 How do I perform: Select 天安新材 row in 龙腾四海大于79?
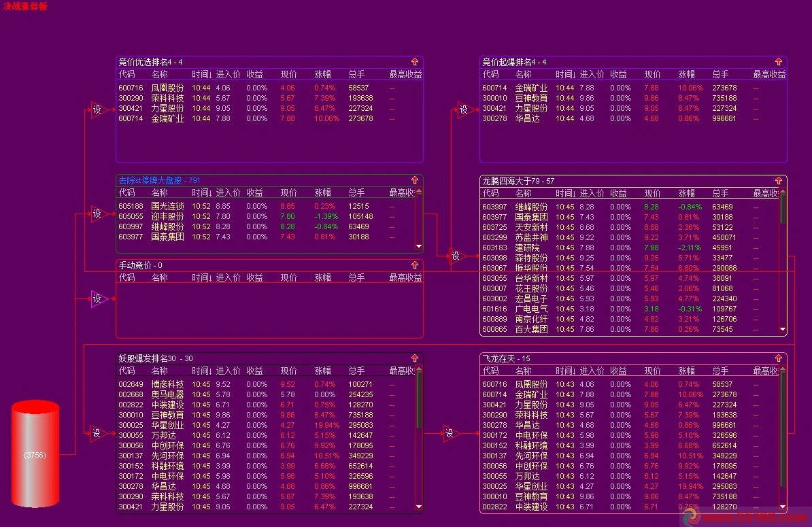[x=630, y=227]
